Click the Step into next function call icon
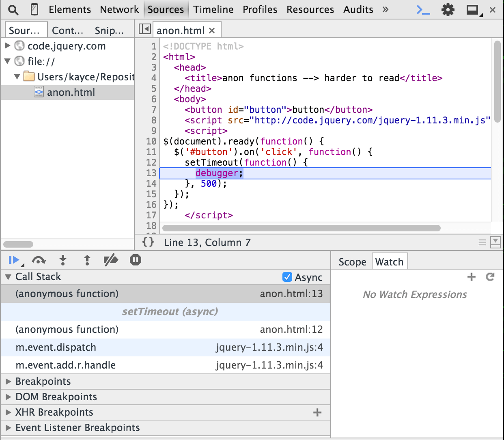This screenshot has width=504, height=440. 63,260
